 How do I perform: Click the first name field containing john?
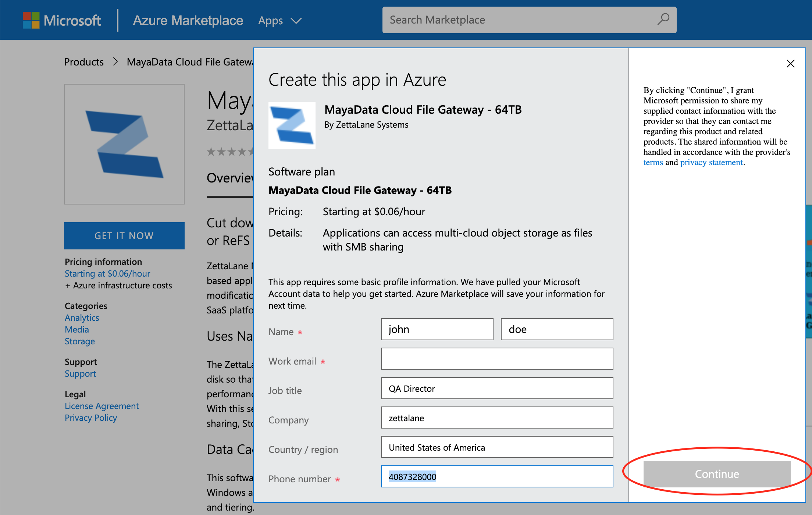tap(437, 329)
